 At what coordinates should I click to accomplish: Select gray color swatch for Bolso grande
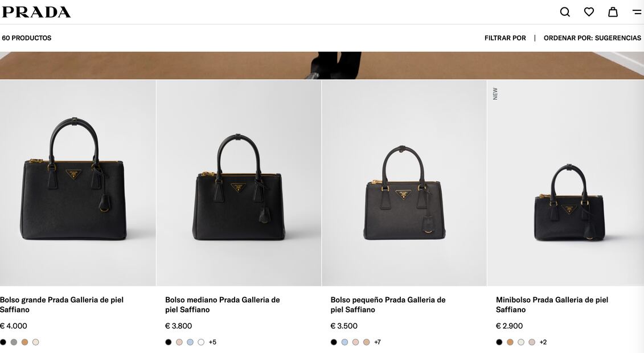coord(14,342)
